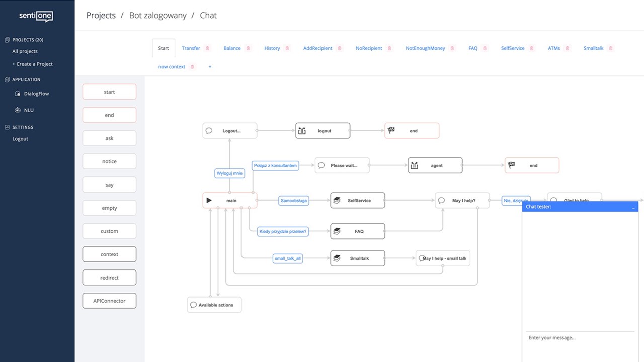Image resolution: width=644 pixels, height=362 pixels.
Task: Select the say block in palette
Action: click(x=109, y=185)
